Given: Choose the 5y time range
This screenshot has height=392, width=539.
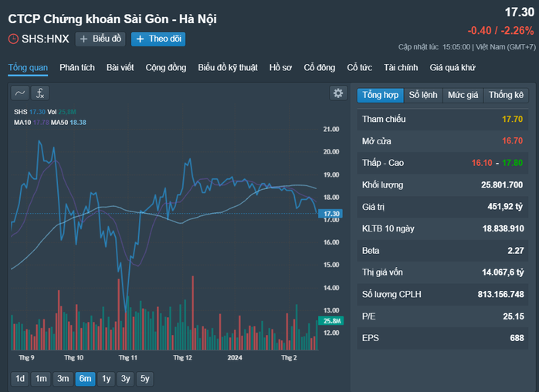Looking at the screenshot, I should point(144,379).
